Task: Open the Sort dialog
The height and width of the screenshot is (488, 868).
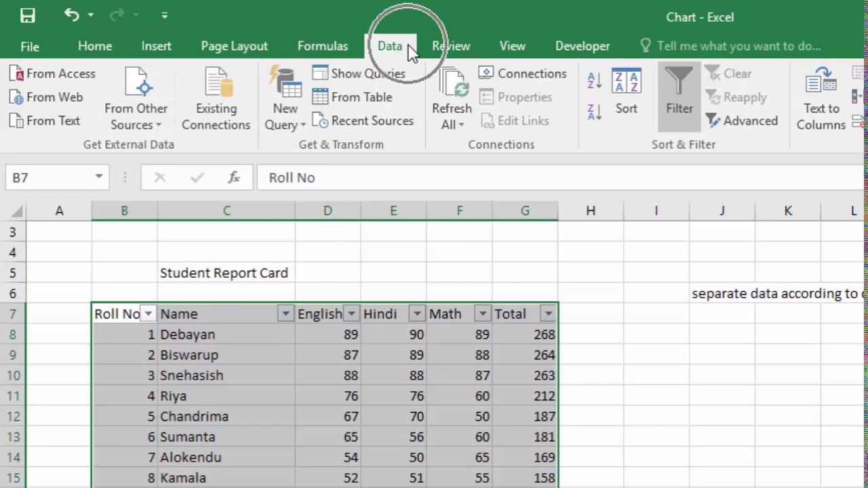Action: (x=627, y=91)
